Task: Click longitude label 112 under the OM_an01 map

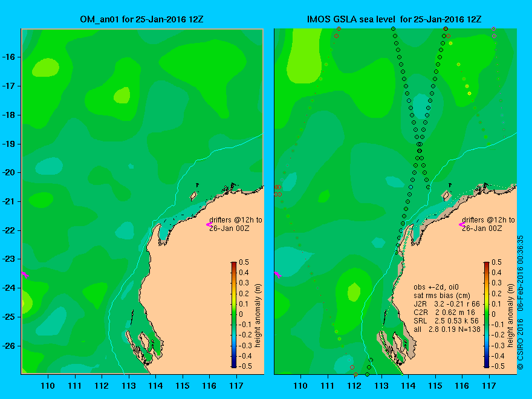Action: [102, 386]
